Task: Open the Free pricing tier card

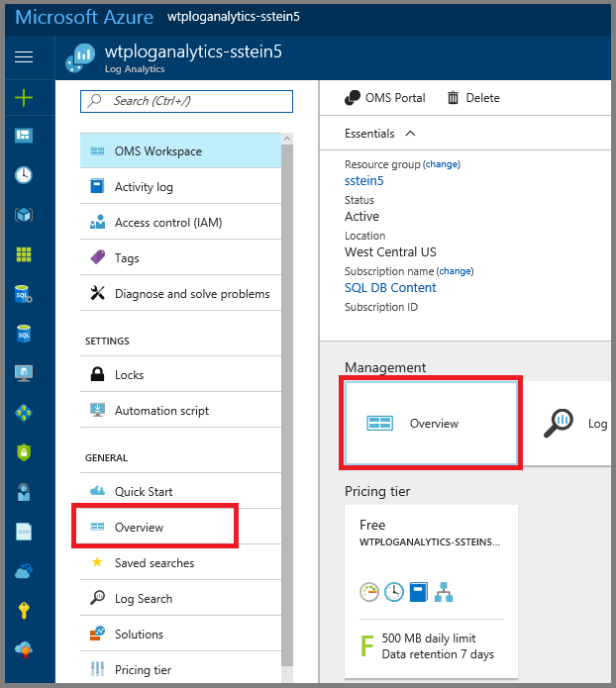Action: 431,591
